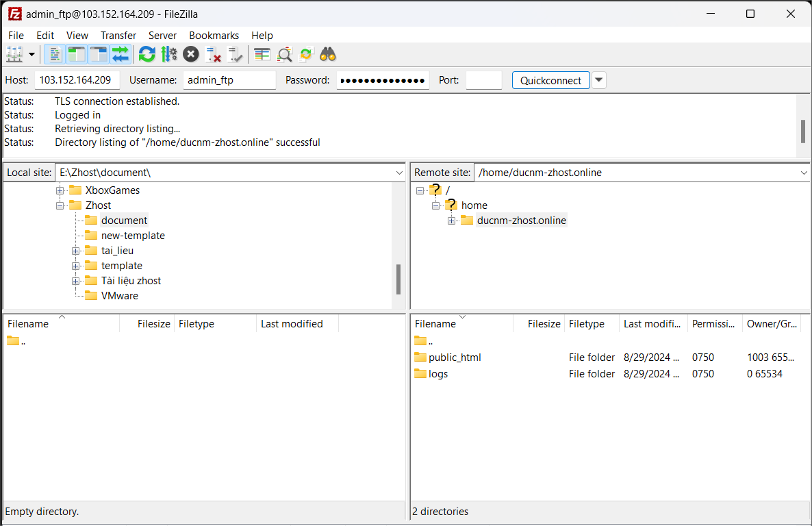Open the Remote site path dropdown
The image size is (812, 526).
(804, 173)
